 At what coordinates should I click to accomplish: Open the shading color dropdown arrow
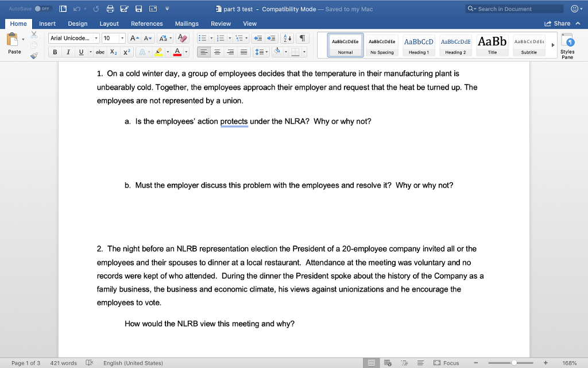pos(286,52)
